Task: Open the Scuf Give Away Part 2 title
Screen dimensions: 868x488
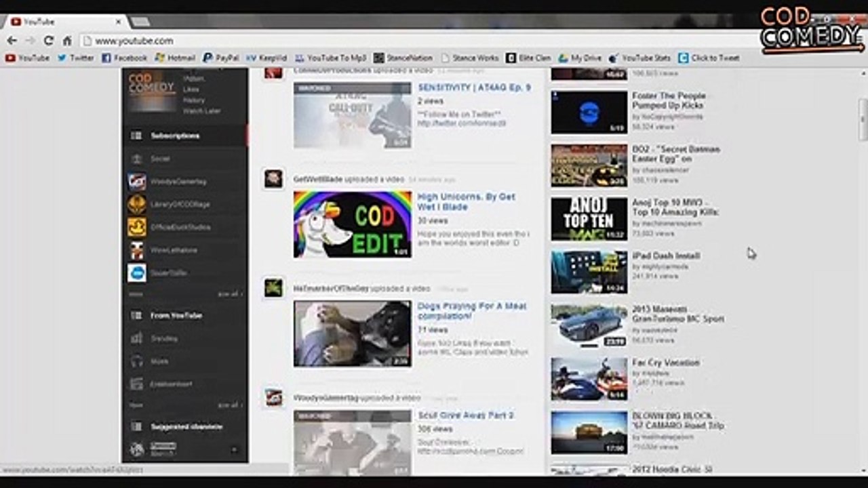Action: pyautogui.click(x=465, y=415)
